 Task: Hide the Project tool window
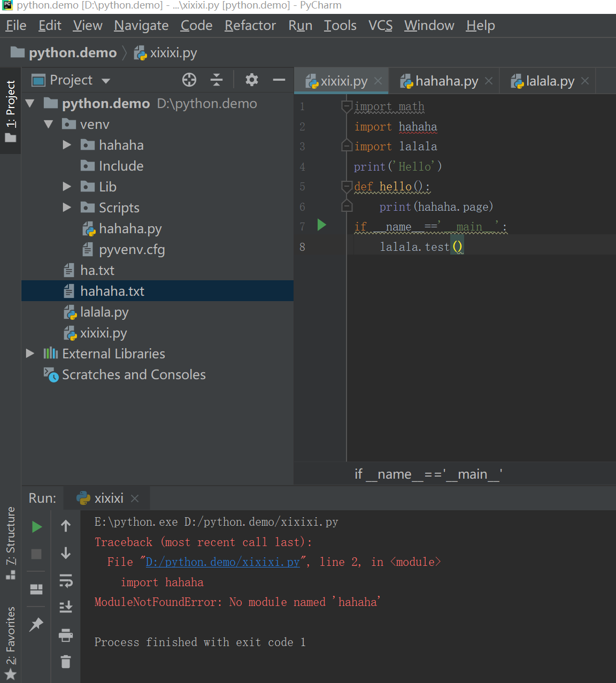point(279,80)
